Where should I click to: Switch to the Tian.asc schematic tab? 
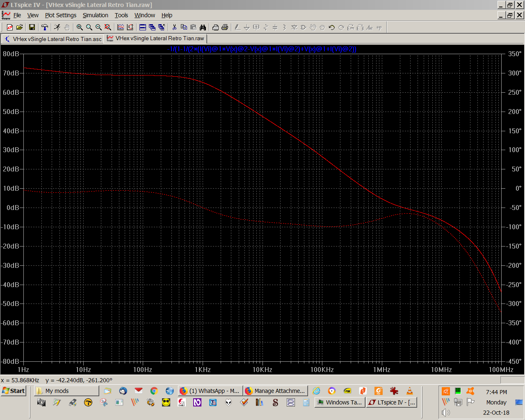52,39
